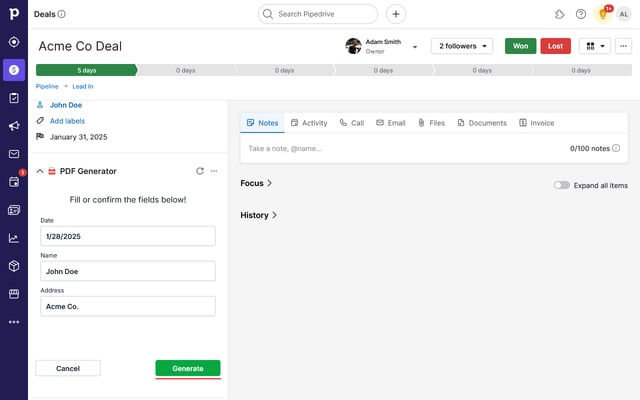
Task: Open Projects checklist icon in sidebar
Action: (x=14, y=98)
